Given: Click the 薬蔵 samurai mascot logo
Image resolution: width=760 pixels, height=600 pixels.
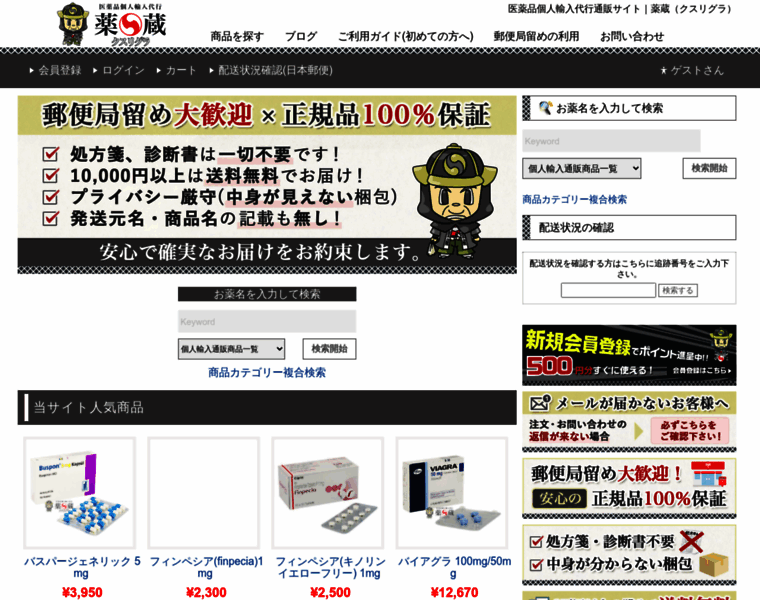Looking at the screenshot, I should click(x=111, y=24).
